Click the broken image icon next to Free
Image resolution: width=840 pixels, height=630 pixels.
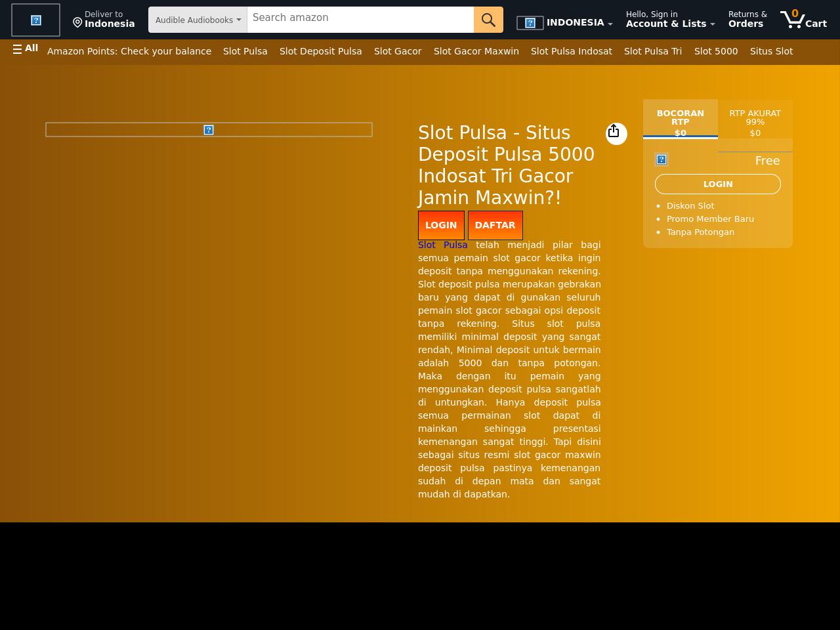661,159
